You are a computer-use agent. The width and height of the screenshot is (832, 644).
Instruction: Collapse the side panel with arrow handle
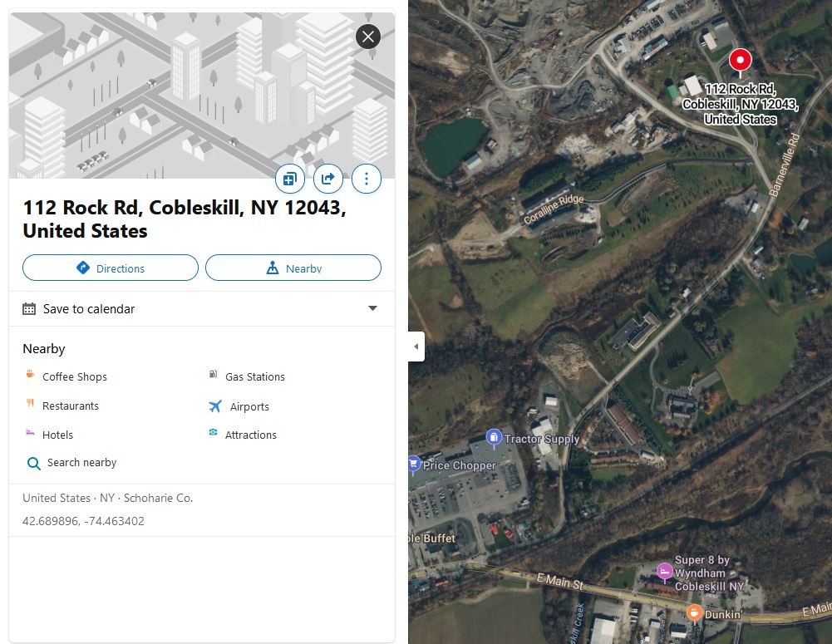(x=416, y=347)
